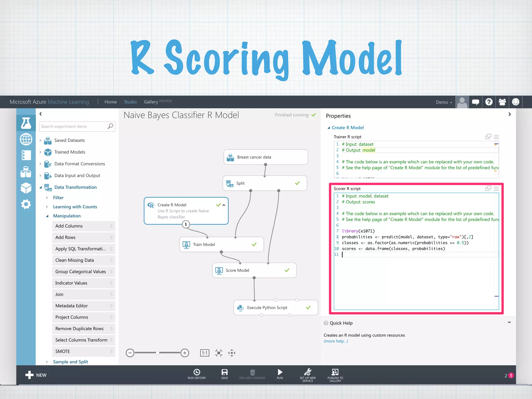The height and width of the screenshot is (399, 532).
Task: Open the Web Services globe icon
Action: click(26, 139)
